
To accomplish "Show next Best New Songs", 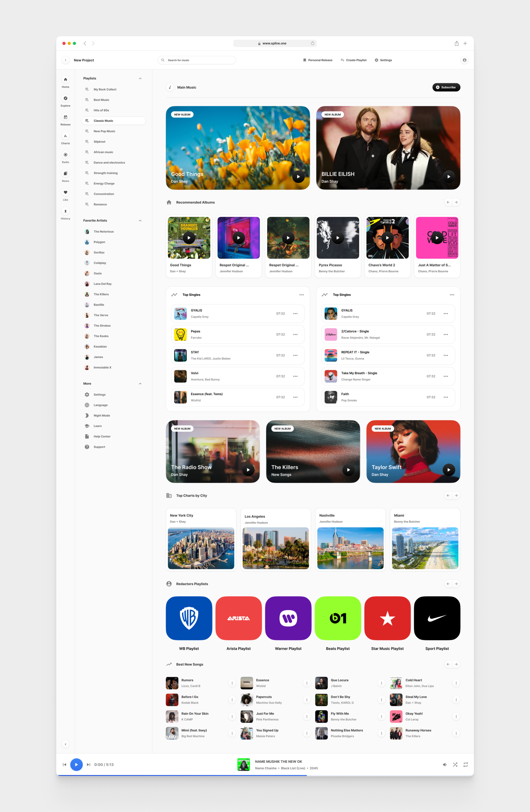I will (x=456, y=664).
